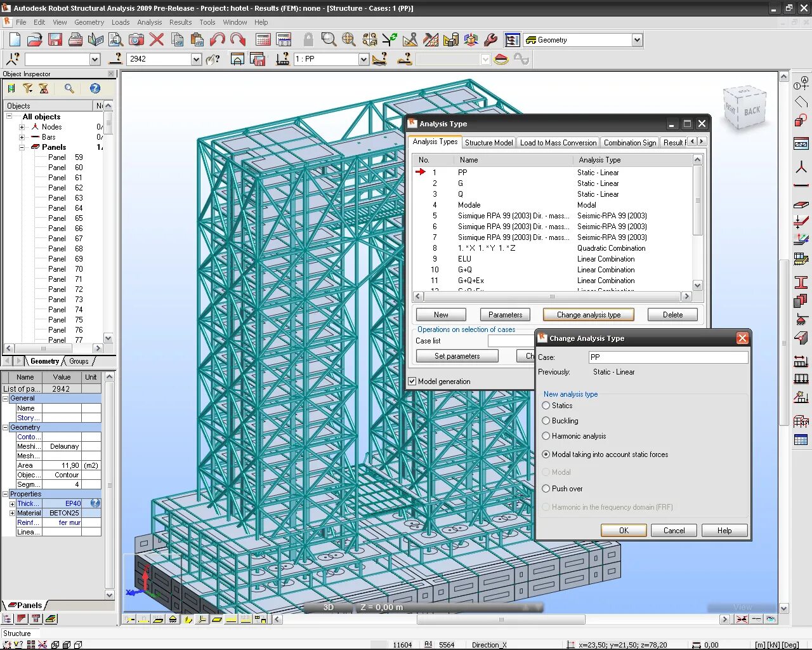Save project with the floppy disk icon
Screen dimensions: 812x650
(55, 39)
